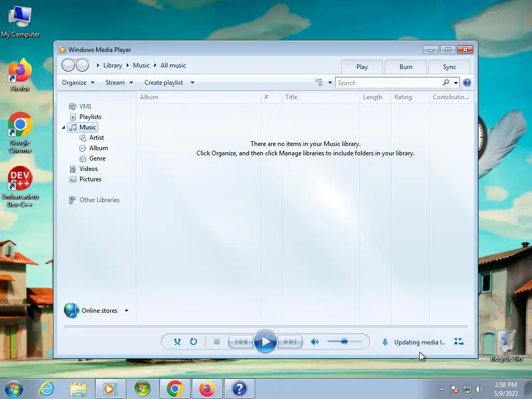
Task: Click the View options icon
Action: click(318, 83)
